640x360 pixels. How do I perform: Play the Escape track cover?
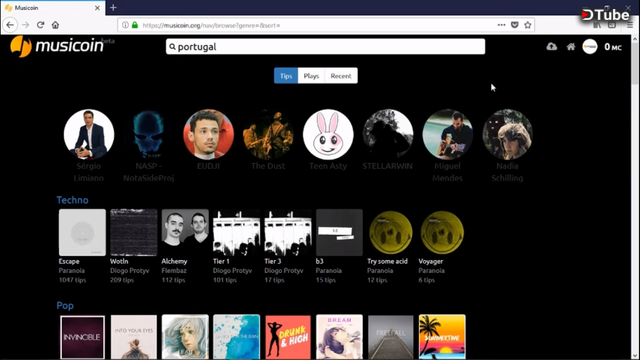pyautogui.click(x=82, y=232)
